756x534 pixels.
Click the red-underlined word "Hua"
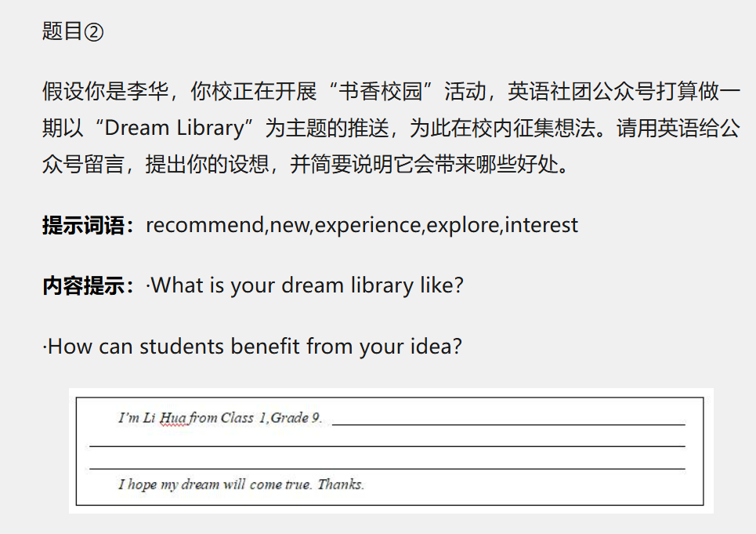point(173,417)
